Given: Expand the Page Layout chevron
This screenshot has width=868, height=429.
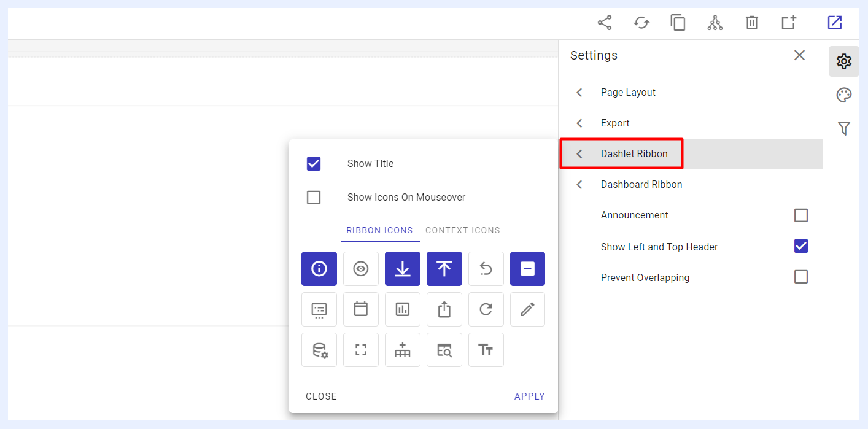Looking at the screenshot, I should tap(579, 93).
